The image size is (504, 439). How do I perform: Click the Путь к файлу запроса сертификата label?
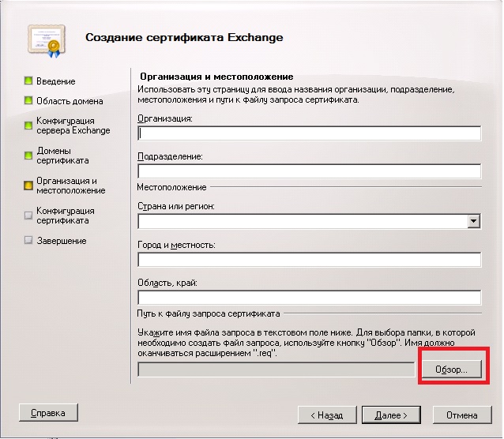(209, 313)
